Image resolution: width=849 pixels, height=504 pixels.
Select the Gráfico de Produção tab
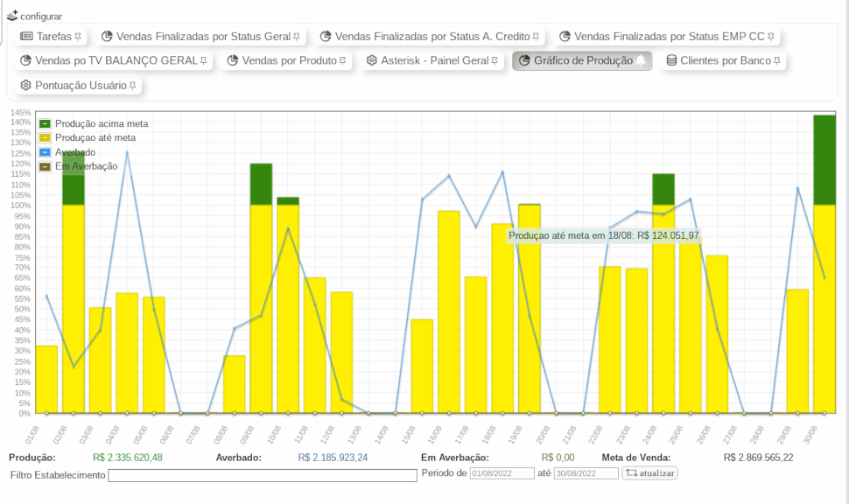point(582,60)
